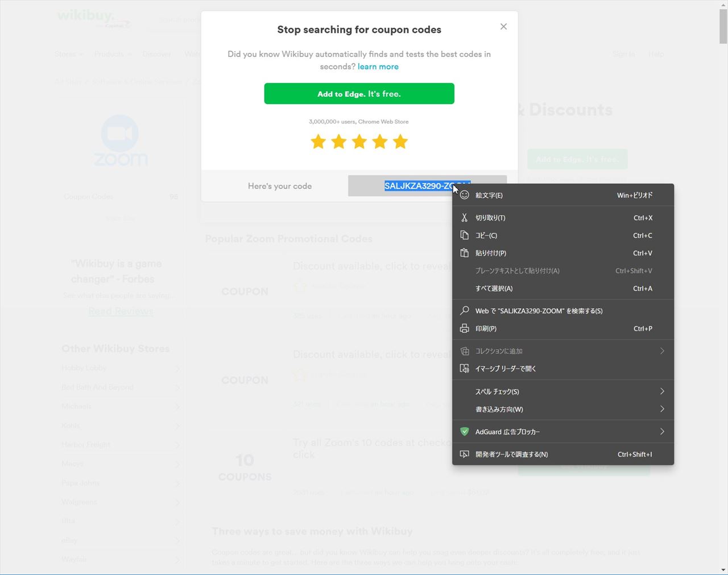This screenshot has height=575, width=728.
Task: Open the Wayfair store row
Action: 121,559
